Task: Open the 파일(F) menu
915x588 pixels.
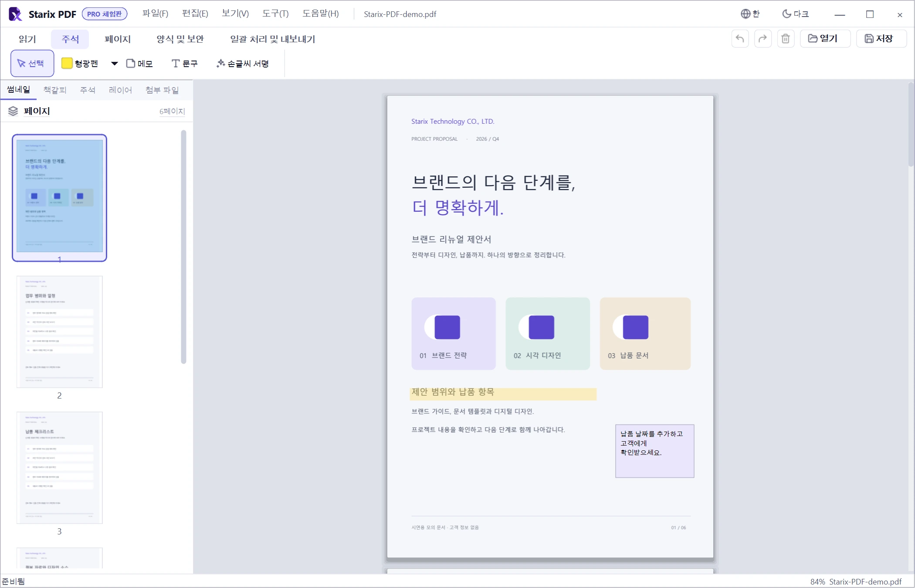Action: click(x=155, y=14)
